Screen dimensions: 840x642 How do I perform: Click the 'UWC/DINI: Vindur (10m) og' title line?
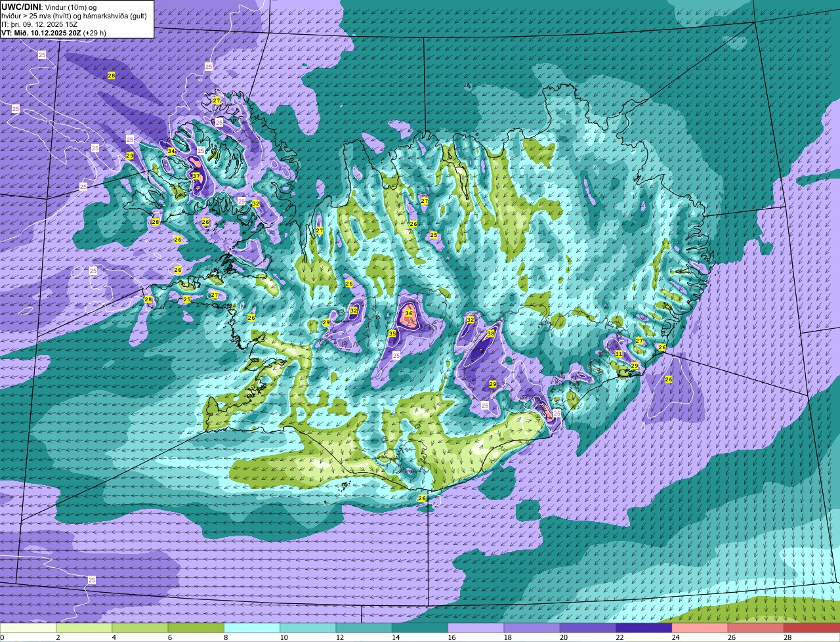pyautogui.click(x=49, y=7)
